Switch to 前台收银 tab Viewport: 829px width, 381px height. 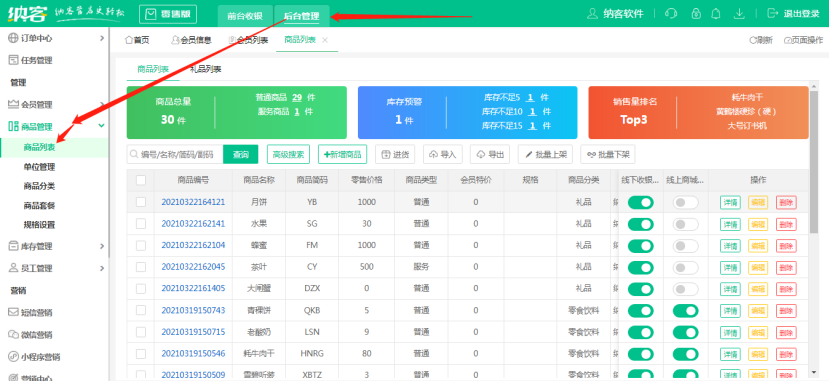click(x=245, y=16)
